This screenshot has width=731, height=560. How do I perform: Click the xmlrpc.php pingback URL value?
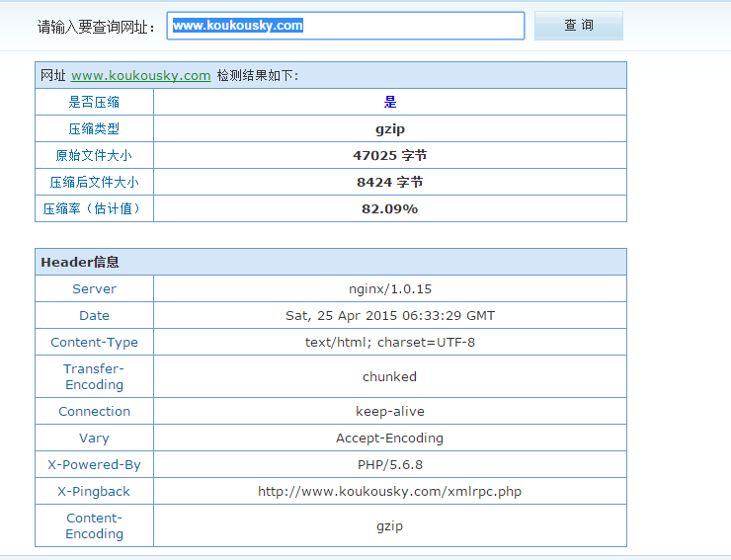pos(390,492)
